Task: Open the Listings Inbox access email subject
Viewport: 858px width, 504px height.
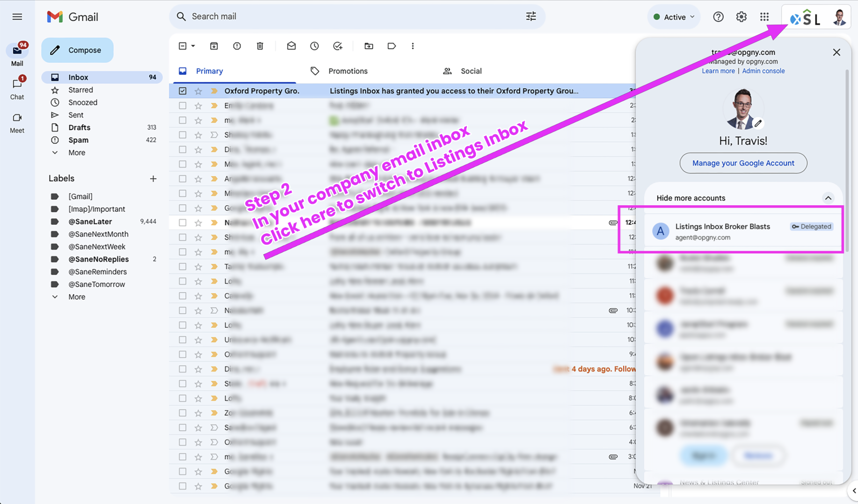Action: tap(454, 91)
